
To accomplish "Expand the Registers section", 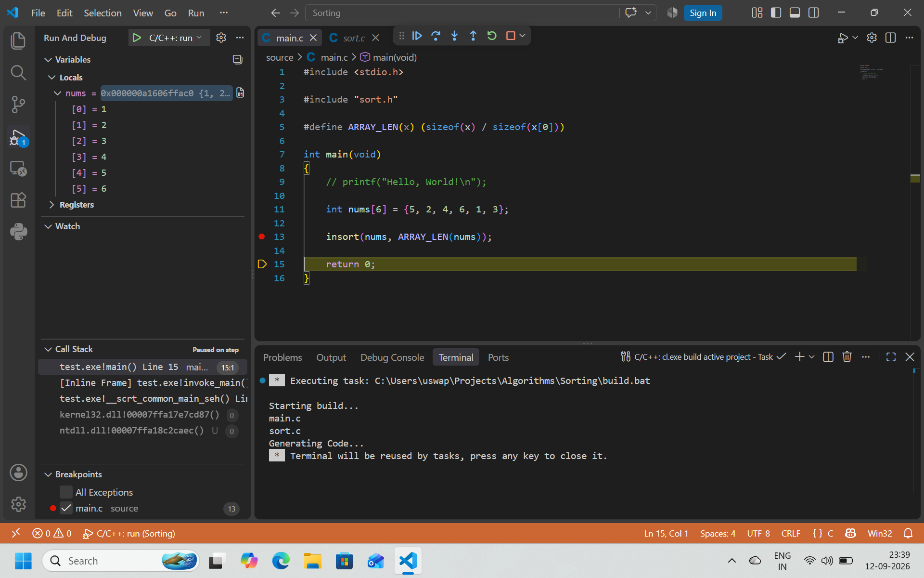I will [77, 205].
